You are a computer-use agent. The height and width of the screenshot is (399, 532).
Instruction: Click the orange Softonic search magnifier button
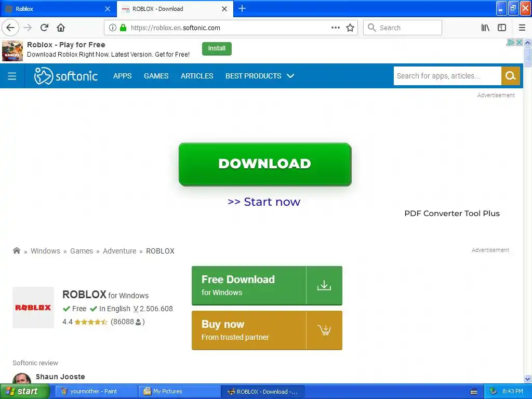[x=511, y=76]
